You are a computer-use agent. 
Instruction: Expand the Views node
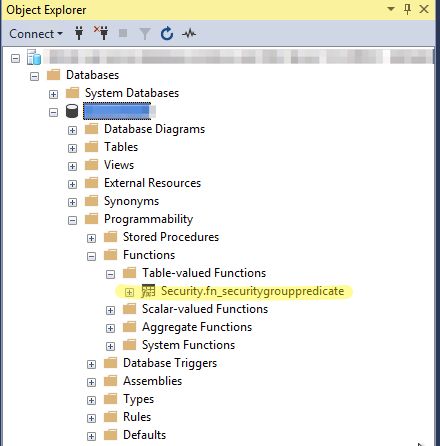(72, 166)
